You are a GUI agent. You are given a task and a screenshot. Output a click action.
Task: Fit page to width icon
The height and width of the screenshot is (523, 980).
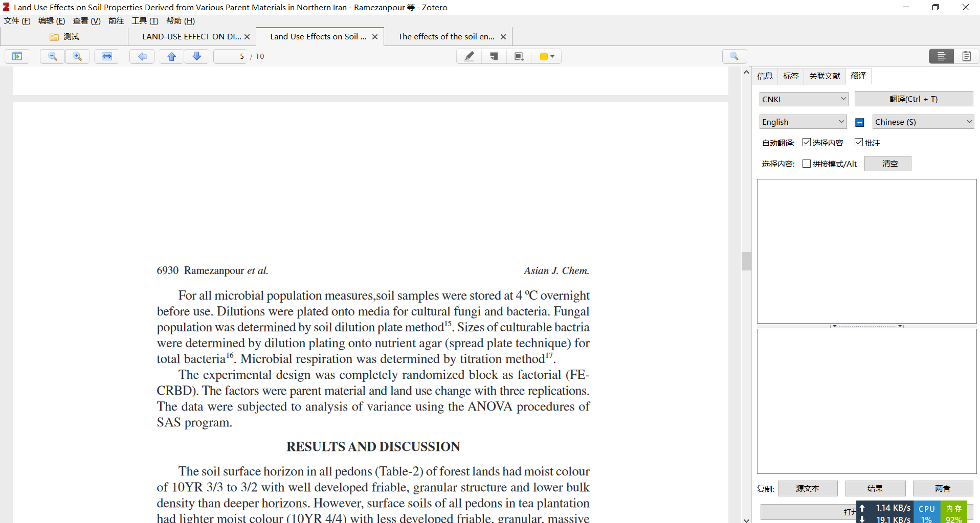107,56
